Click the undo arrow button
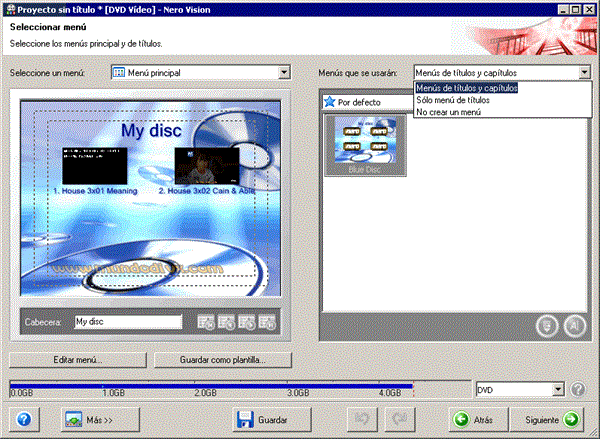600x439 pixels. tap(364, 419)
